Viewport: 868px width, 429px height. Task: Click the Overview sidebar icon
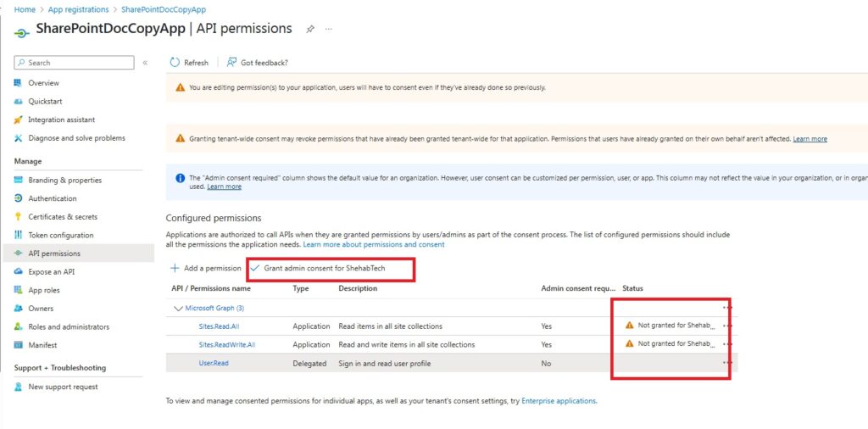[x=19, y=83]
